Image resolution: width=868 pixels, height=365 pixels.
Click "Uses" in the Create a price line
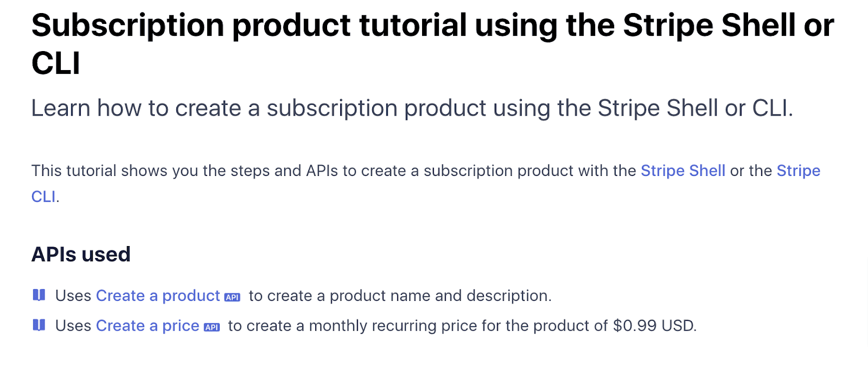pyautogui.click(x=73, y=325)
